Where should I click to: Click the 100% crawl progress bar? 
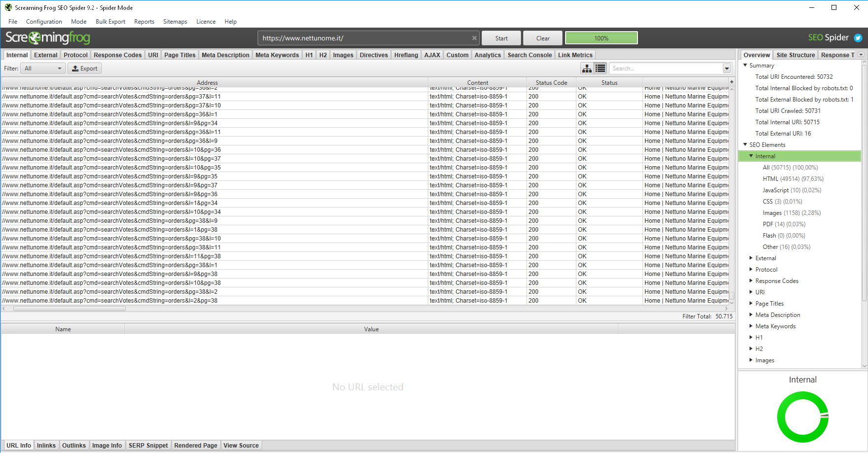pyautogui.click(x=602, y=38)
